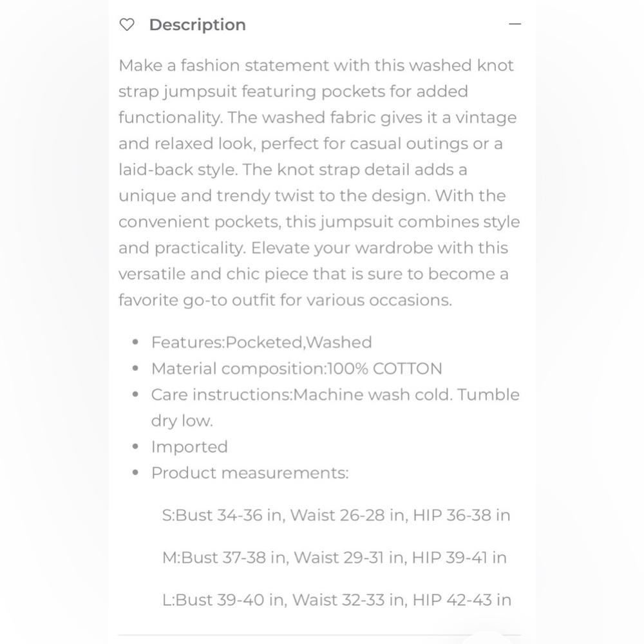Image resolution: width=644 pixels, height=644 pixels.
Task: Select the Imported list item
Action: click(x=189, y=447)
